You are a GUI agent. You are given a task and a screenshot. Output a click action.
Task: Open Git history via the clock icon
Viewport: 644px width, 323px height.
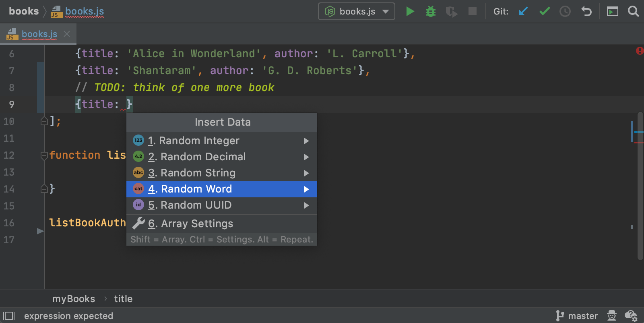click(x=565, y=11)
